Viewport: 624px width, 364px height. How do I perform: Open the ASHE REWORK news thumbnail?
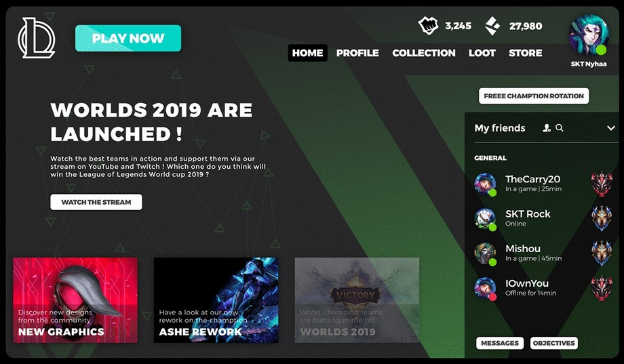point(216,300)
